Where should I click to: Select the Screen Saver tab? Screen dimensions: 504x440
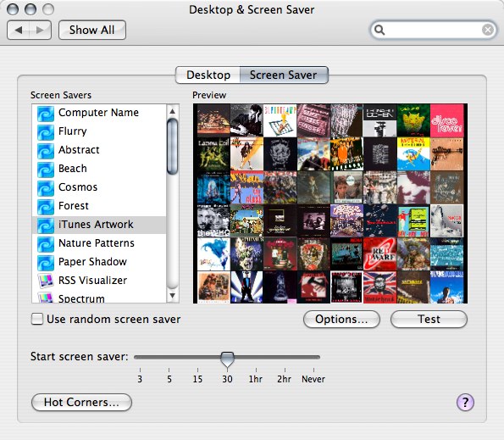click(x=284, y=75)
